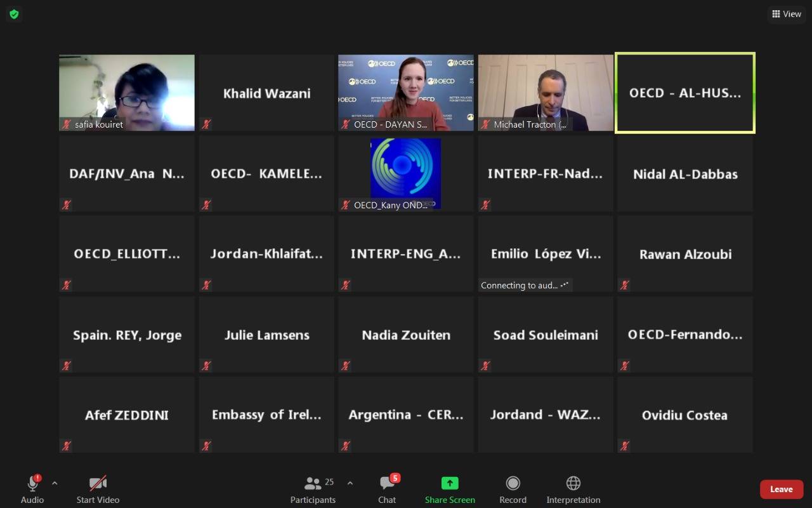Open the Interpretation globe menu
812x508 pixels.
pyautogui.click(x=573, y=484)
